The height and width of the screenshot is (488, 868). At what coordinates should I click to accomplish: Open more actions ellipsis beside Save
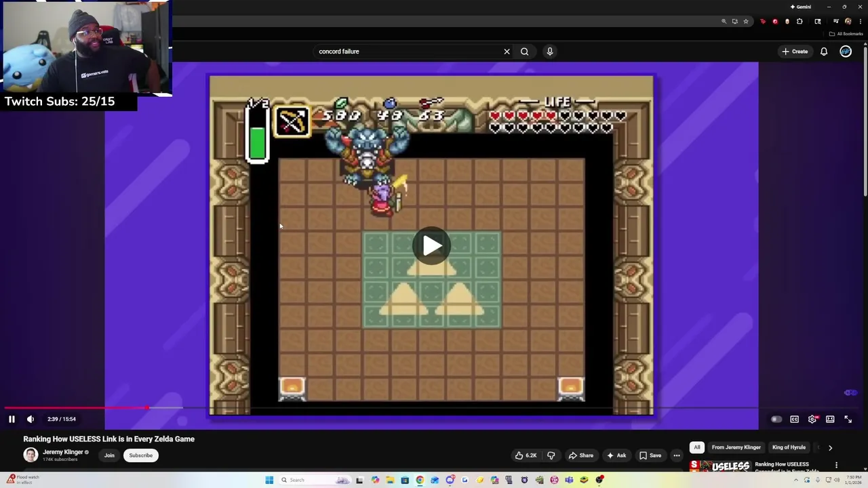pos(677,455)
